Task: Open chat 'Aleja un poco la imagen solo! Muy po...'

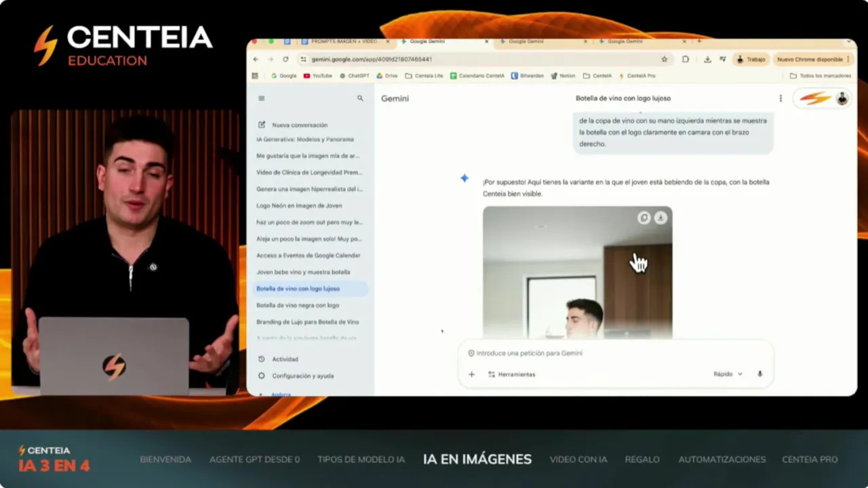Action: [310, 239]
